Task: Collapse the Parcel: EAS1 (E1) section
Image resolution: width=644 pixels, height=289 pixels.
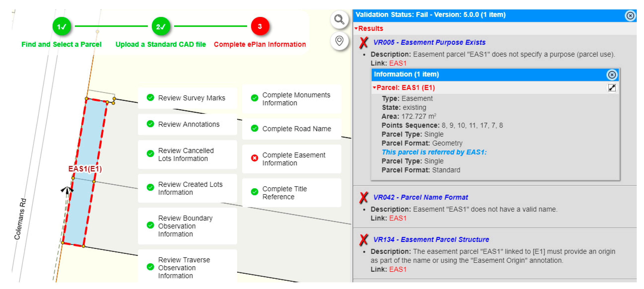Action: pyautogui.click(x=374, y=88)
